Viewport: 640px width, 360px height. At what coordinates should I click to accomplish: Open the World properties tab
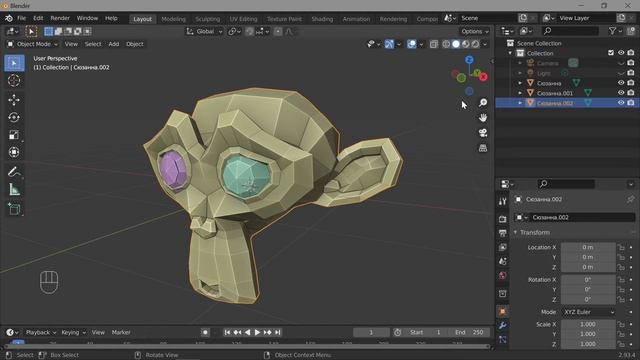[x=502, y=276]
